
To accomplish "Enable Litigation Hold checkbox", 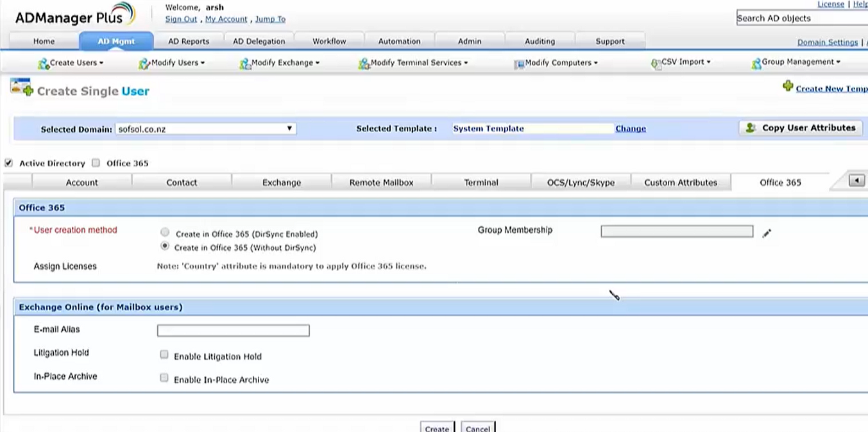I will tap(164, 354).
